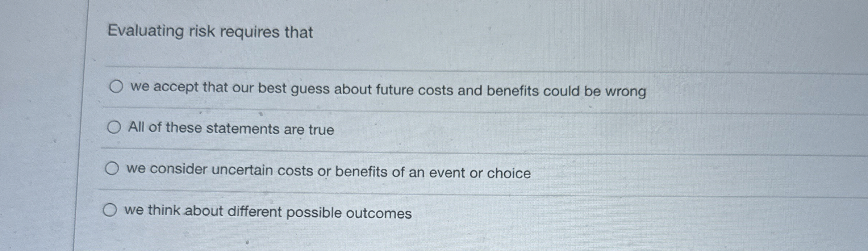868x251 pixels.
Task: Click the answer text 'All of these statements are true'
Action: click(231, 128)
